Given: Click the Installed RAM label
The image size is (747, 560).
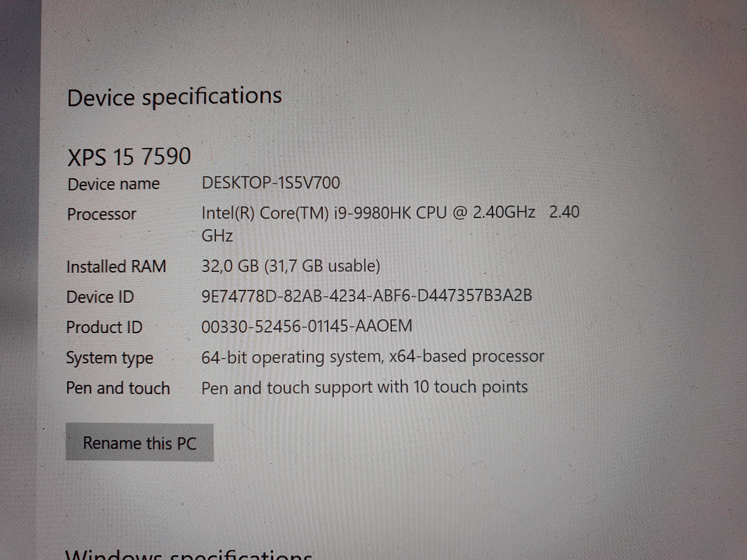Looking at the screenshot, I should (x=116, y=266).
